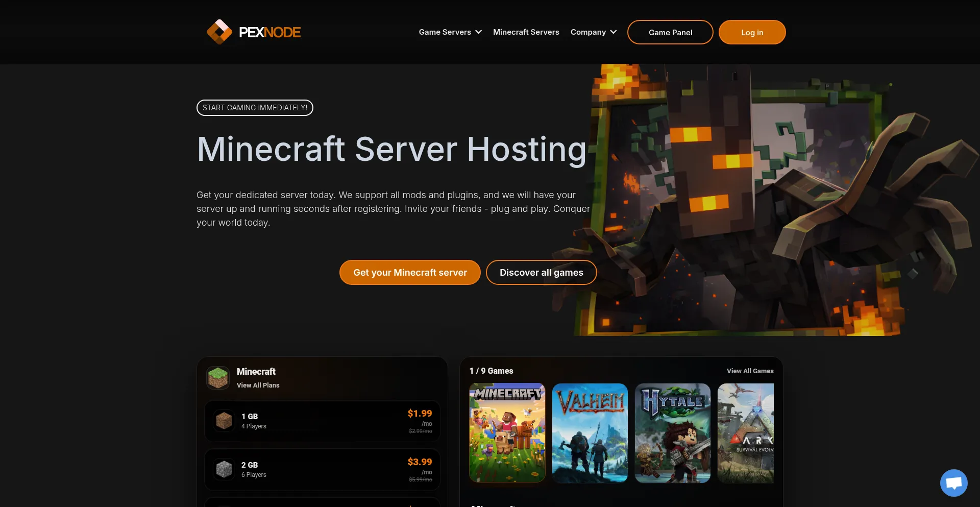This screenshot has height=507, width=980.
Task: Click the 1 GB plan label
Action: [250, 417]
